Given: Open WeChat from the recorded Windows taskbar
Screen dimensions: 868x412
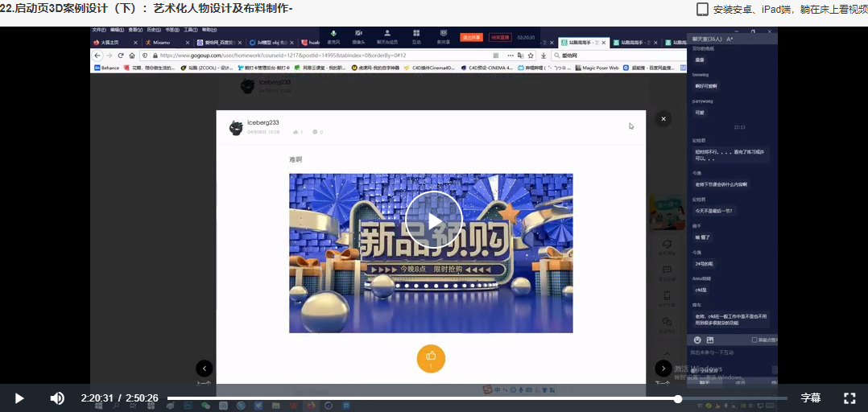Looking at the screenshot, I should point(205,406).
